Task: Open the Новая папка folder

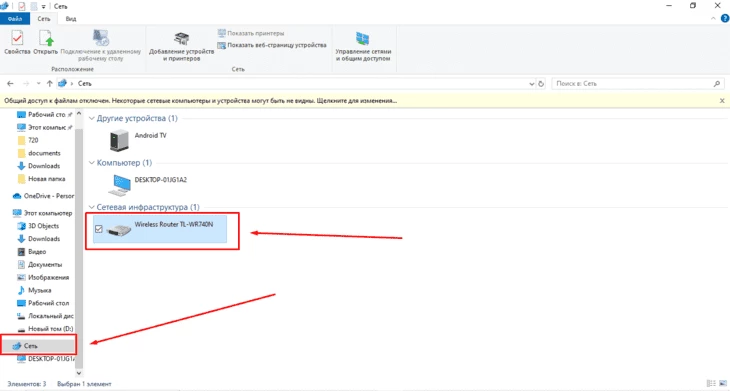Action: tap(41, 179)
